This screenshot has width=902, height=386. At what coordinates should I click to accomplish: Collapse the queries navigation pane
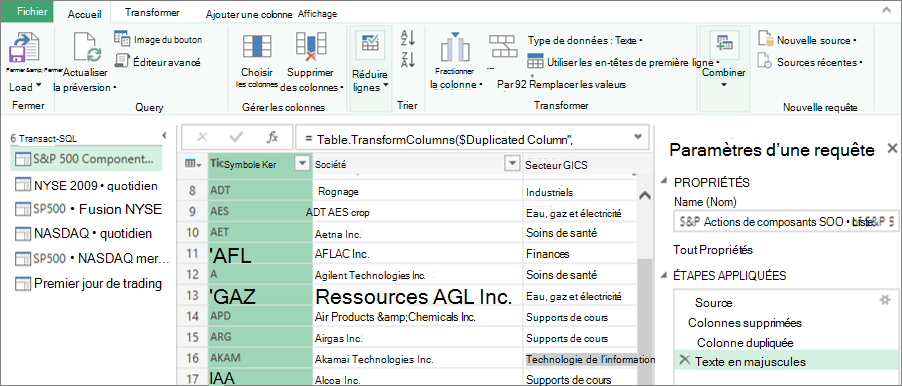(x=164, y=136)
